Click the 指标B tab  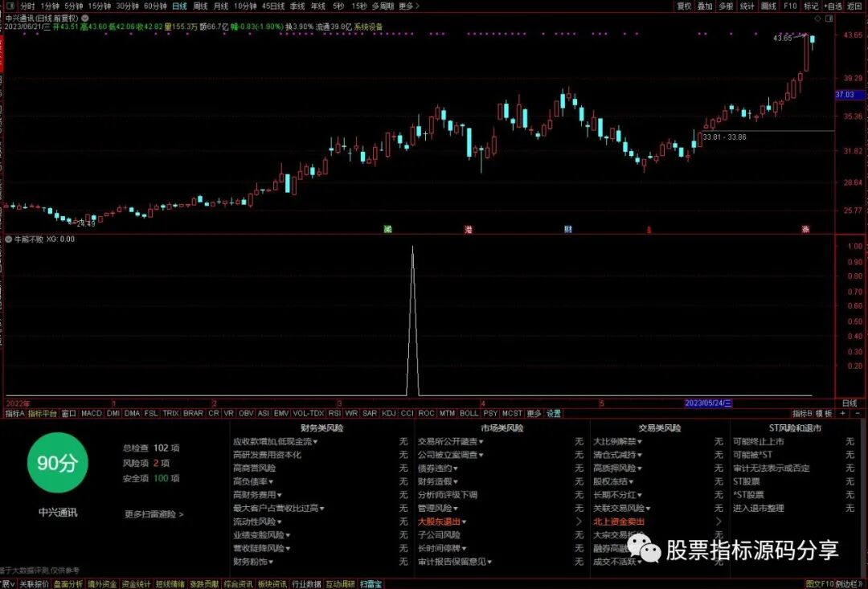(x=802, y=414)
